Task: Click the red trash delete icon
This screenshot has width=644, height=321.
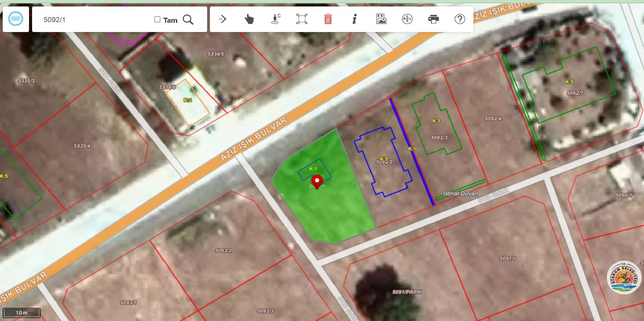Action: (328, 19)
